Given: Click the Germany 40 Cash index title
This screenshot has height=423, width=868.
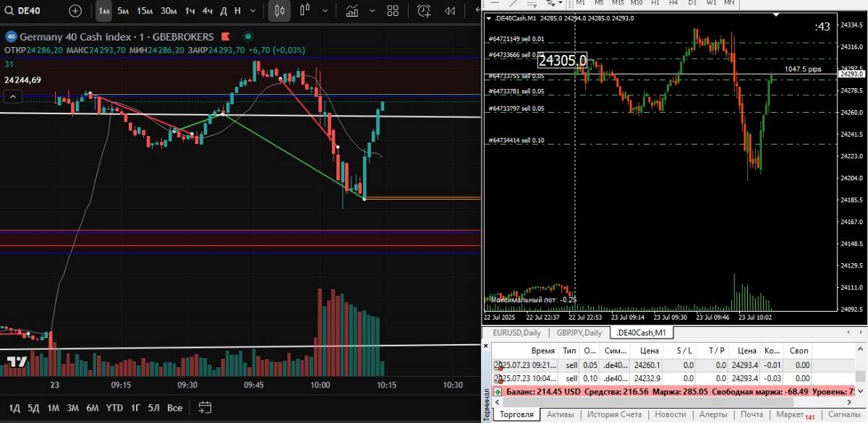Looking at the screenshot, I should [76, 37].
